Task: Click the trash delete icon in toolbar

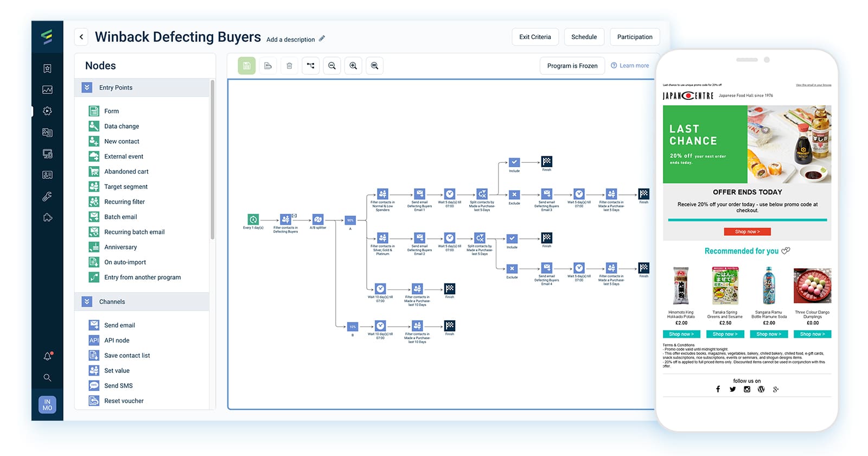Action: tap(289, 66)
